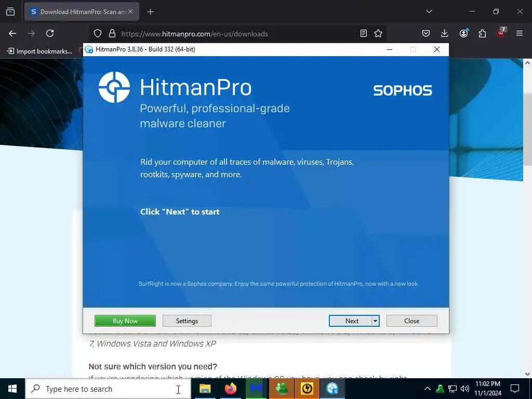Open File Explorer from taskbar
This screenshot has width=532, height=399.
(x=205, y=389)
